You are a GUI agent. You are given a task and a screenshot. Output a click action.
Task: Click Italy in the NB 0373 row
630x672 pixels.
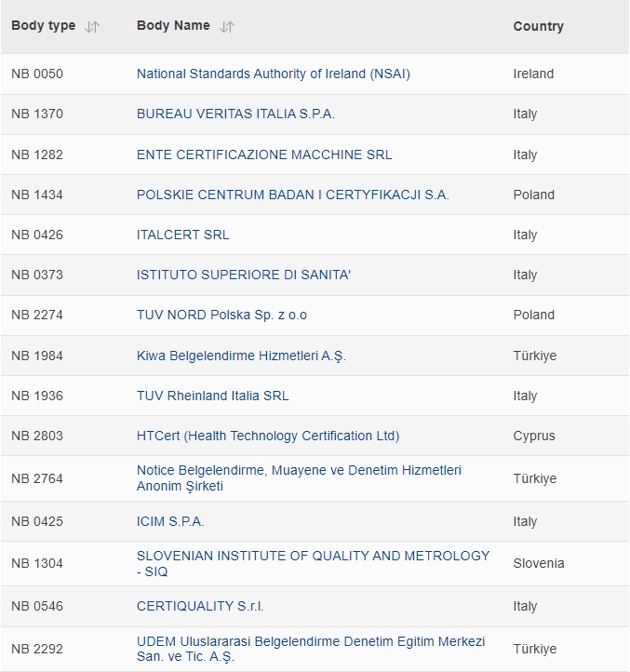click(525, 275)
